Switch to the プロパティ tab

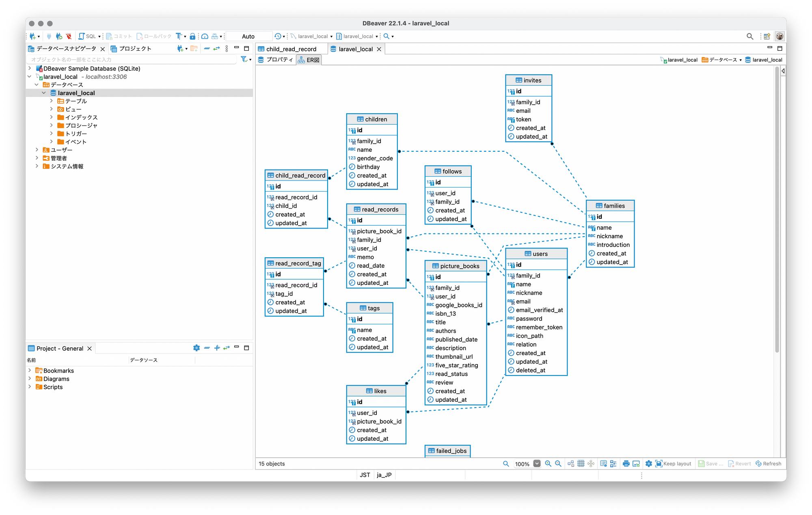click(275, 59)
